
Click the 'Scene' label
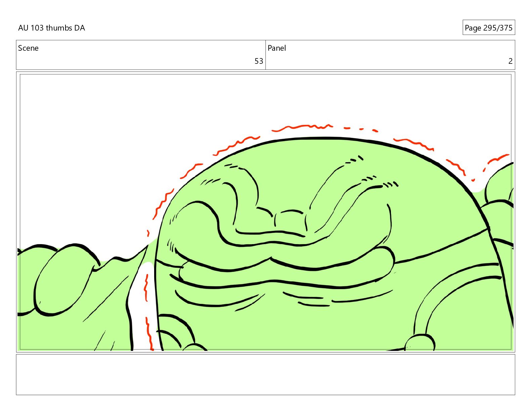pos(28,48)
